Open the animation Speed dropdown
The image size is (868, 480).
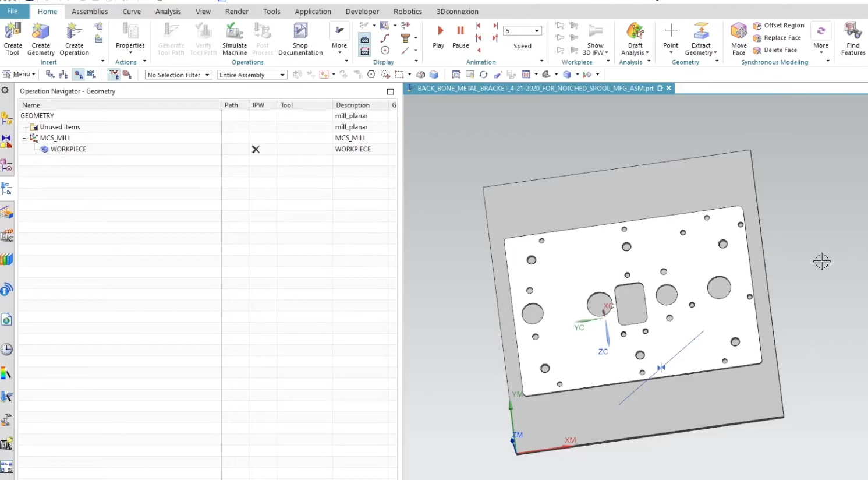536,31
